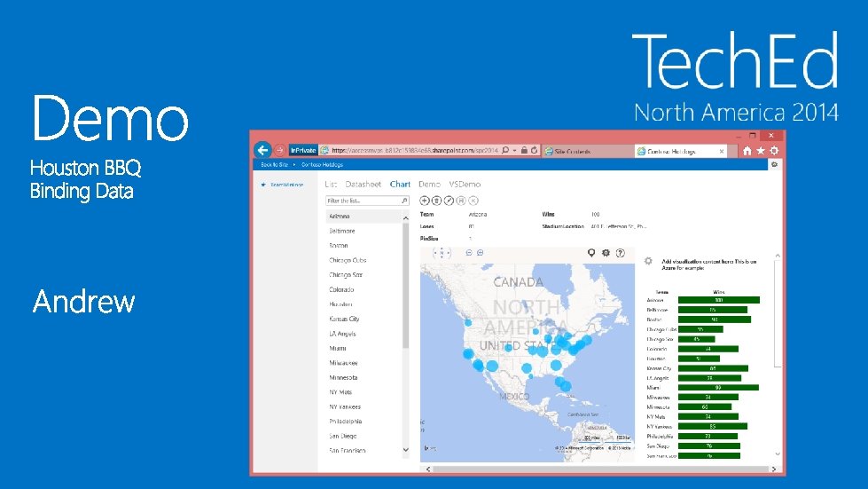Click the Back to Site link

274,164
